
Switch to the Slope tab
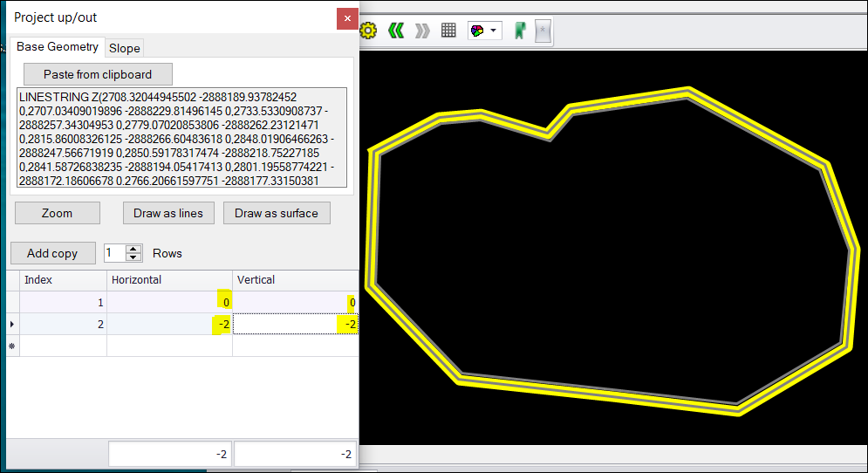124,48
